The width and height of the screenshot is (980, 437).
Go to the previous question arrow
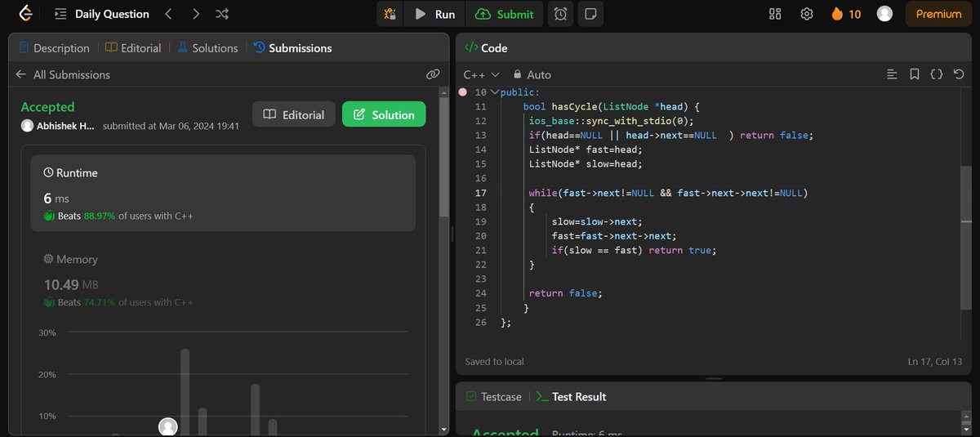(x=168, y=14)
